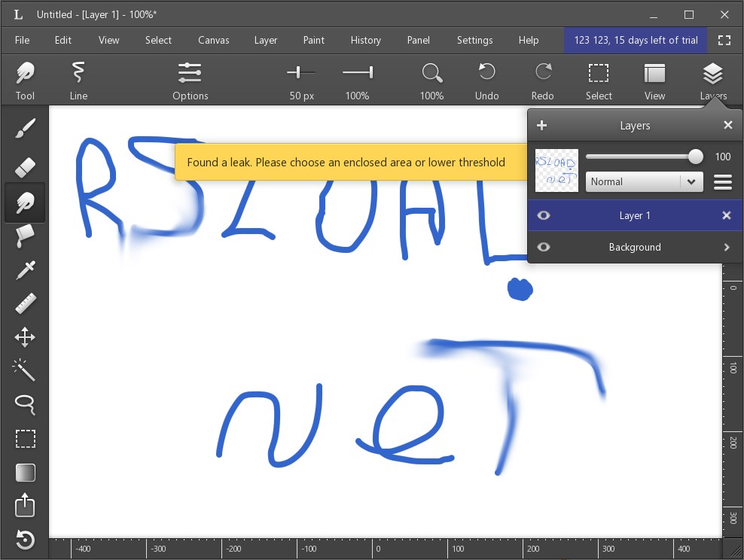Open the Select toolbar option
744x560 pixels.
tap(599, 81)
